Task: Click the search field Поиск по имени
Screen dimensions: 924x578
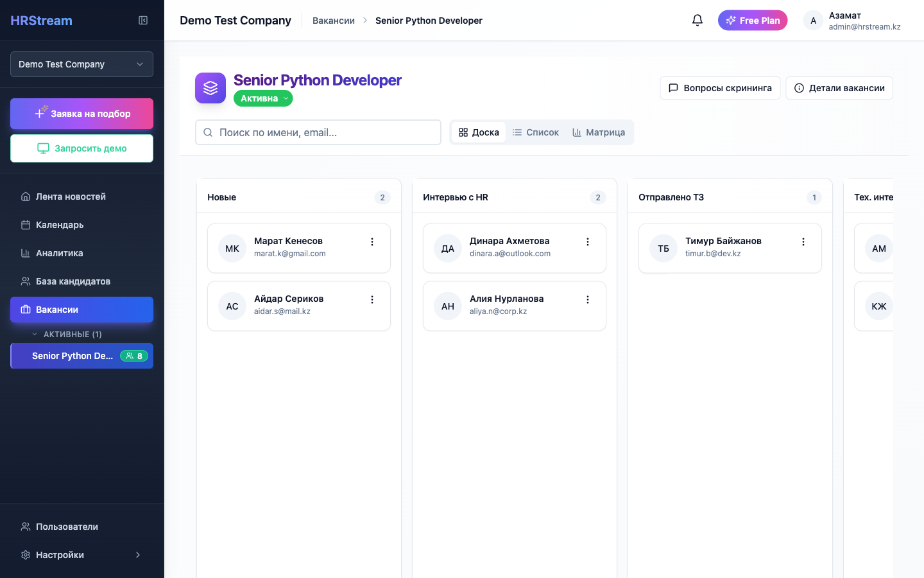Action: (x=318, y=132)
